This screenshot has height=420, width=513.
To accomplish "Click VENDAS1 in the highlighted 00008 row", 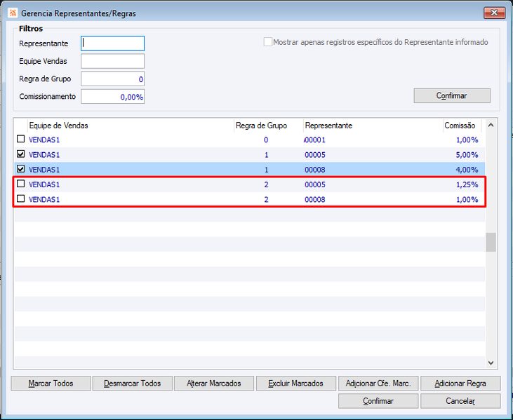I will [44, 170].
